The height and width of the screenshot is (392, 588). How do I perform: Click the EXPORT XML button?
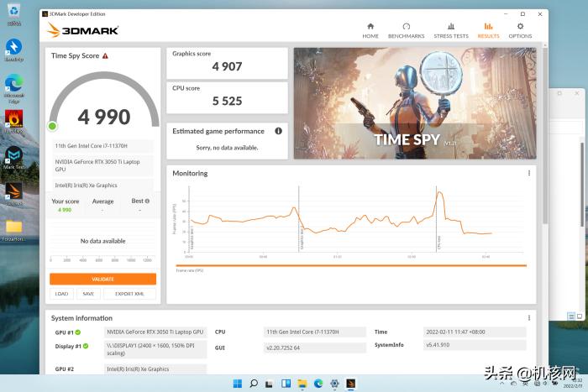129,294
